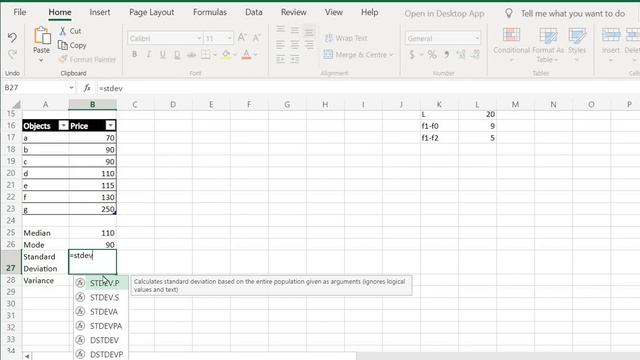Click the Paste clipboard icon
Image resolution: width=640 pixels, height=360 pixels.
42,36
